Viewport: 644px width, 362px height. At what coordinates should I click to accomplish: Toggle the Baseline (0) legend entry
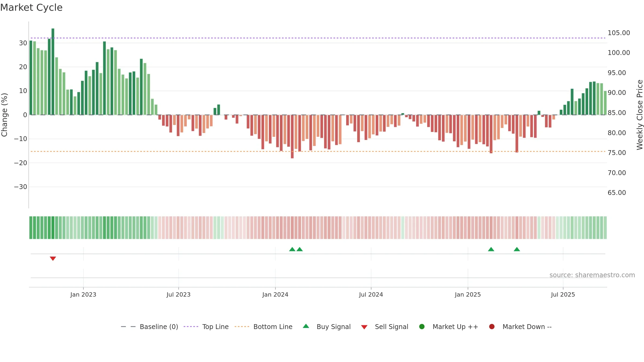coord(149,327)
